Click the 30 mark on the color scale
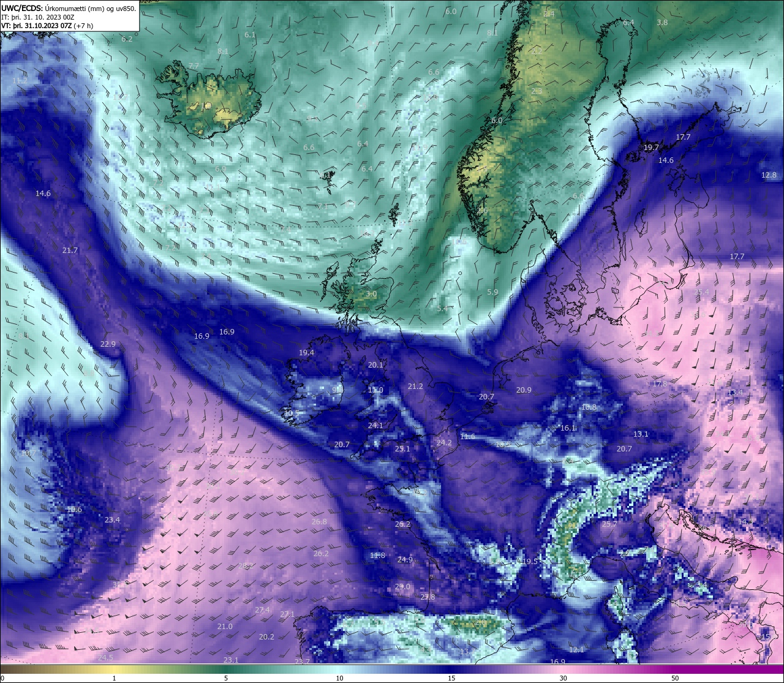Image resolution: width=784 pixels, height=683 pixels. (563, 678)
